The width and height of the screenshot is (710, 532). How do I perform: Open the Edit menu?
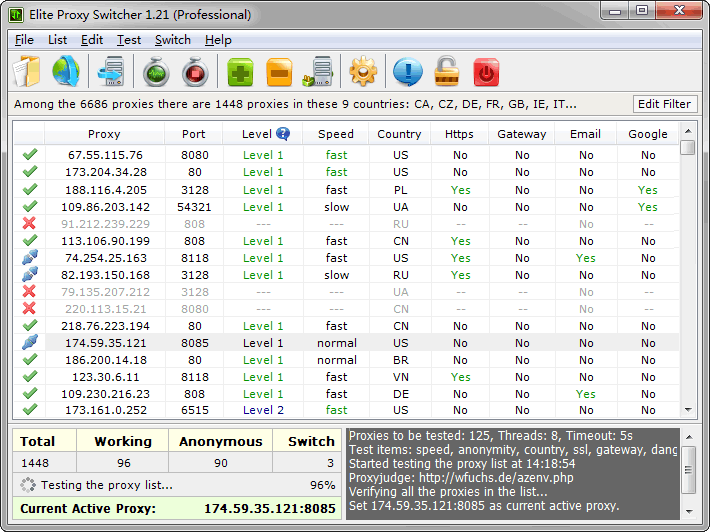(x=92, y=40)
